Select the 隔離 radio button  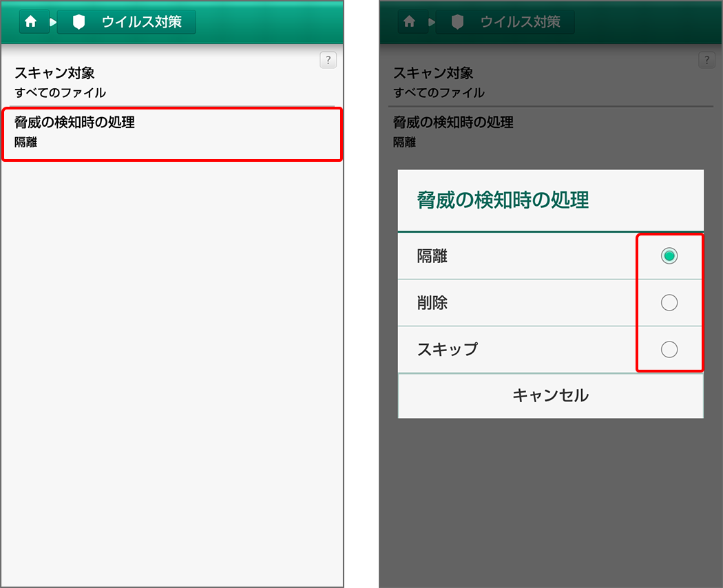669,255
